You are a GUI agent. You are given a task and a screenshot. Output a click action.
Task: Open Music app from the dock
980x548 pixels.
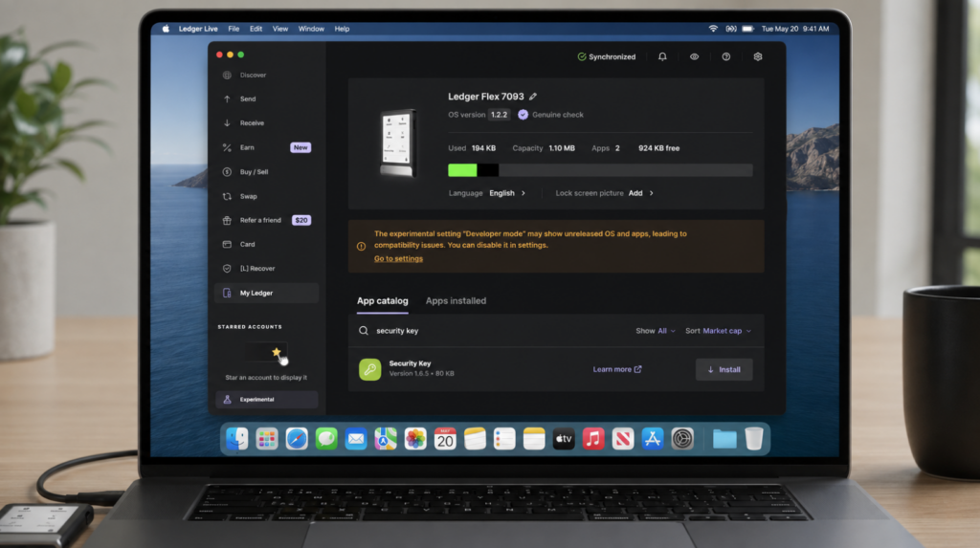593,439
